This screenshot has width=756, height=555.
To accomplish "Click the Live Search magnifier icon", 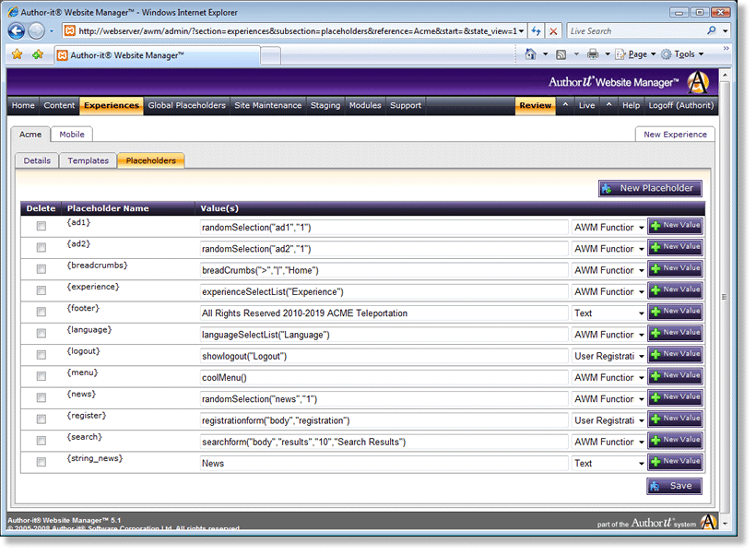I will pos(712,30).
